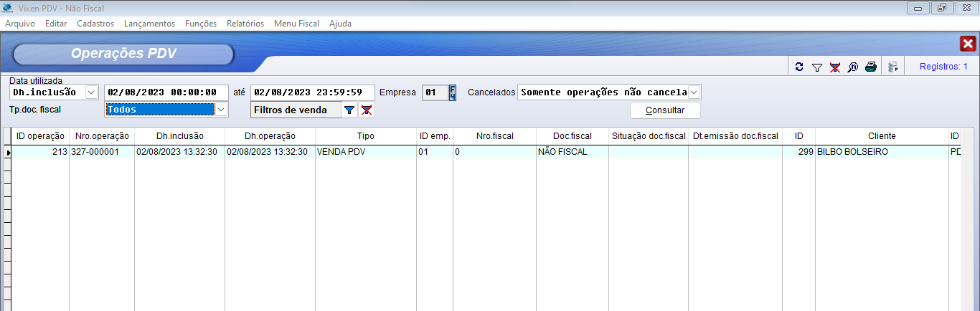Click the Consultar button
Screen dimensions: 980x311
tap(665, 110)
